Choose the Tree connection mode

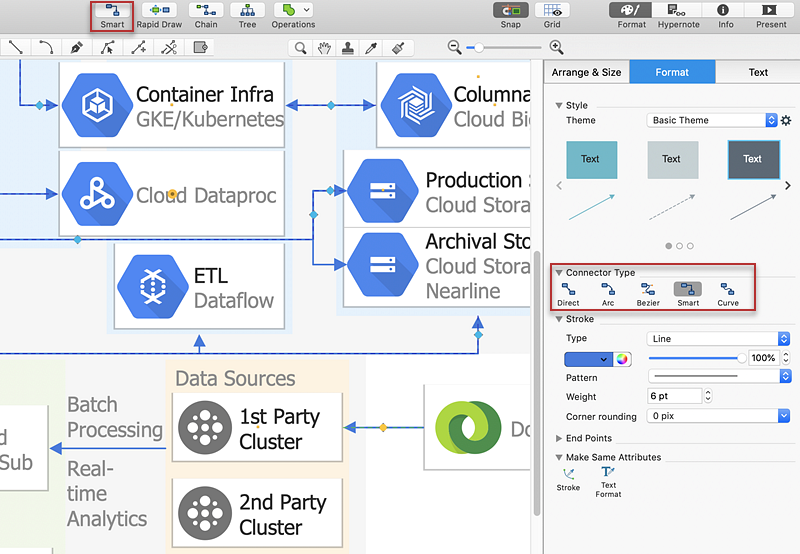tap(247, 16)
